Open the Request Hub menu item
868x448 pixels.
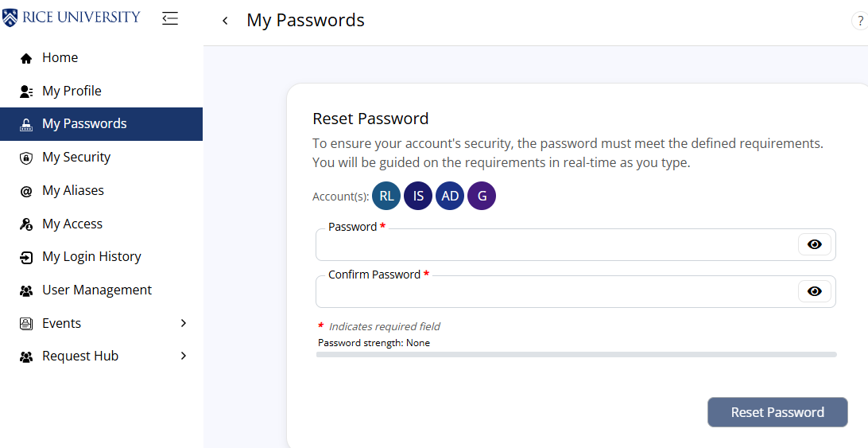tap(80, 356)
